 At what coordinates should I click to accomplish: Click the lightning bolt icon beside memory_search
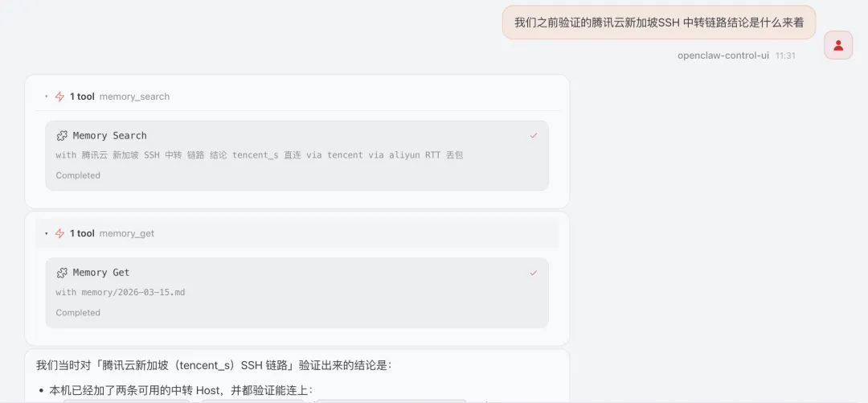[x=59, y=97]
